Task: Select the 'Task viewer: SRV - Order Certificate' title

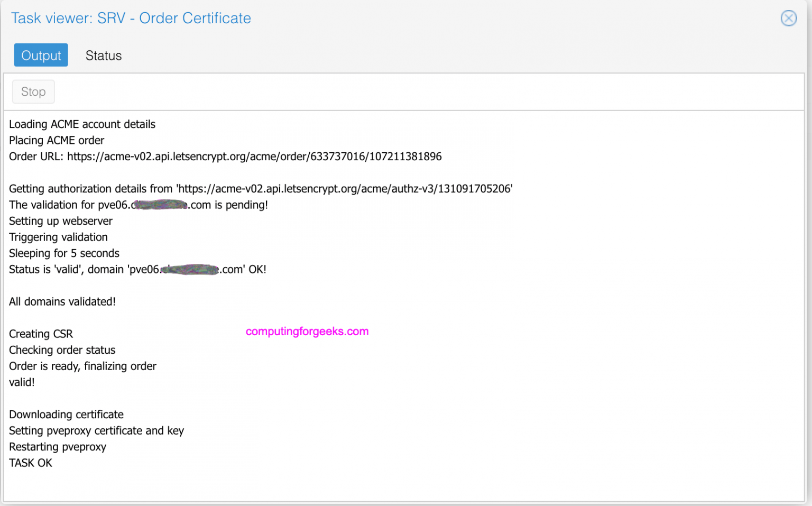Action: 131,18
